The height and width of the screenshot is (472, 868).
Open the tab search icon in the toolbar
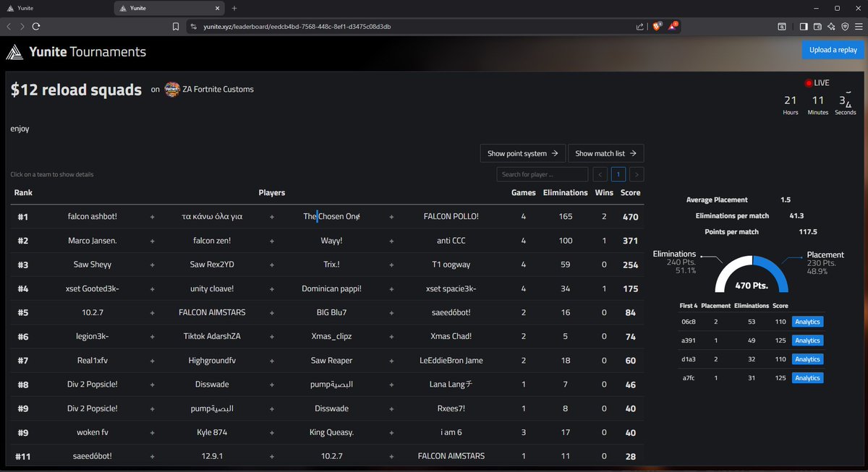click(782, 26)
